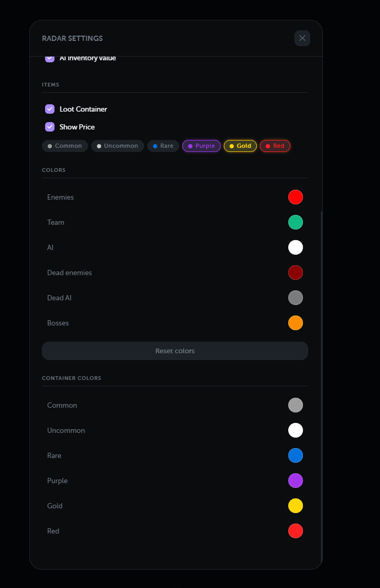This screenshot has width=380, height=588.
Task: Change the Team green color swatch
Action: [296, 222]
